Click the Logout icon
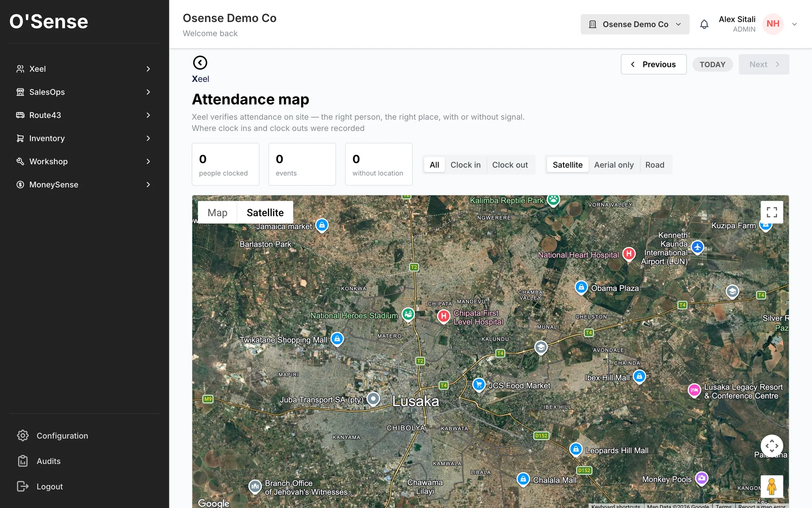This screenshot has width=812, height=508. [23, 486]
